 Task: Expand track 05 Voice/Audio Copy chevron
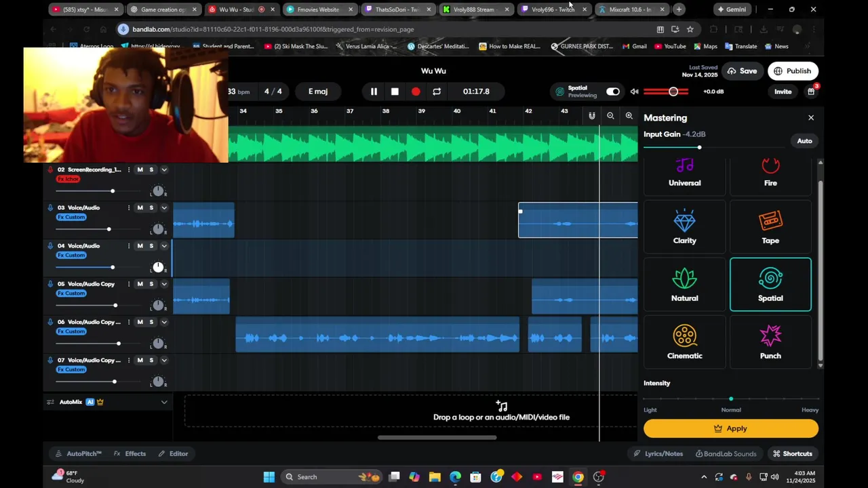[164, 283]
